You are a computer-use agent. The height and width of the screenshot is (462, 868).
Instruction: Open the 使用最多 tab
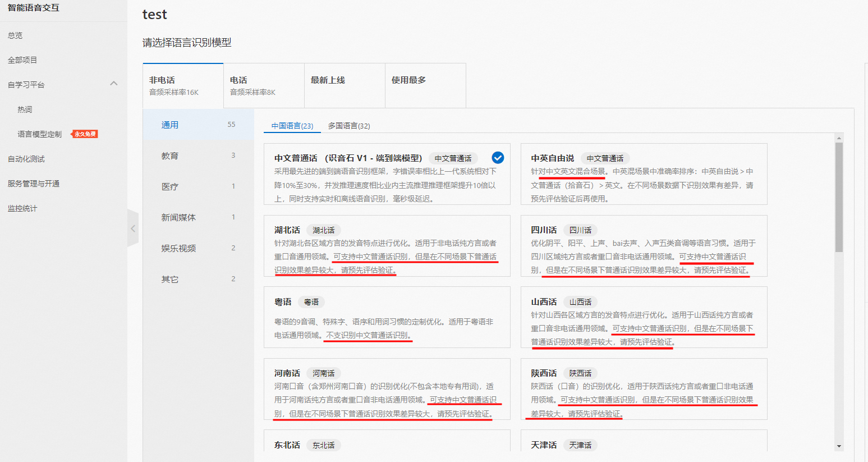tap(425, 85)
